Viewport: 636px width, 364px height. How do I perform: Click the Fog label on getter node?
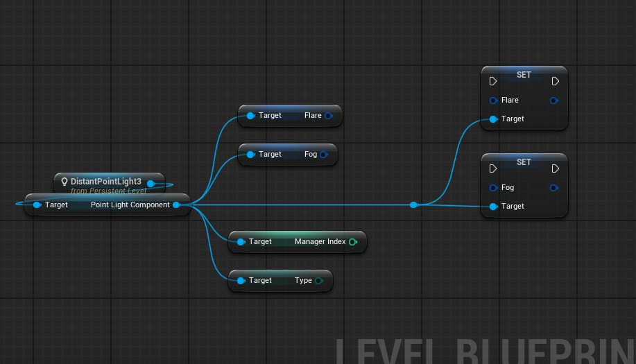tap(310, 155)
